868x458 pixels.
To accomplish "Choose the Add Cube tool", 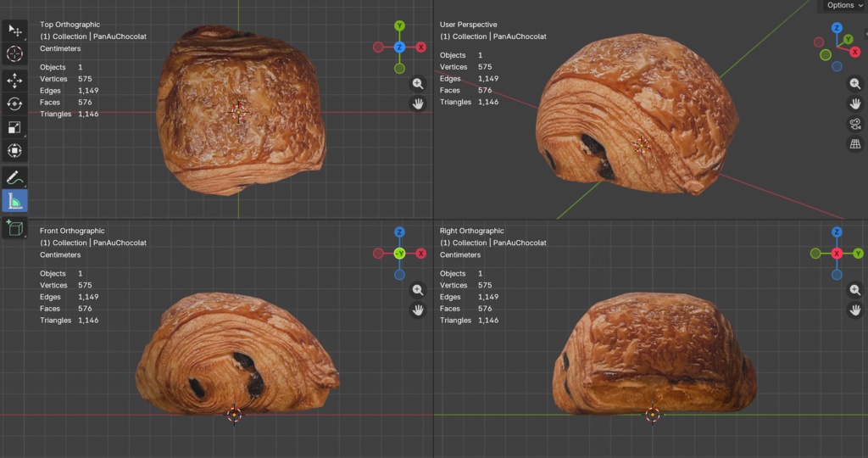I will click(14, 227).
